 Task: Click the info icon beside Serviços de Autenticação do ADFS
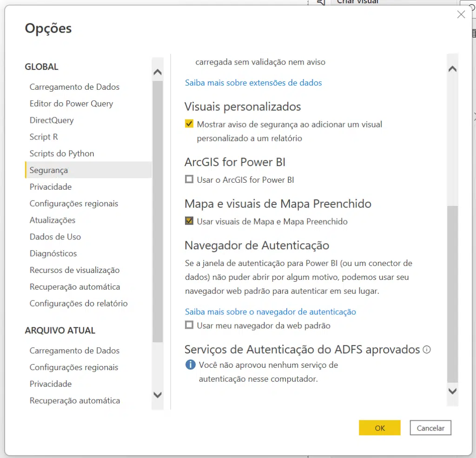click(x=427, y=349)
